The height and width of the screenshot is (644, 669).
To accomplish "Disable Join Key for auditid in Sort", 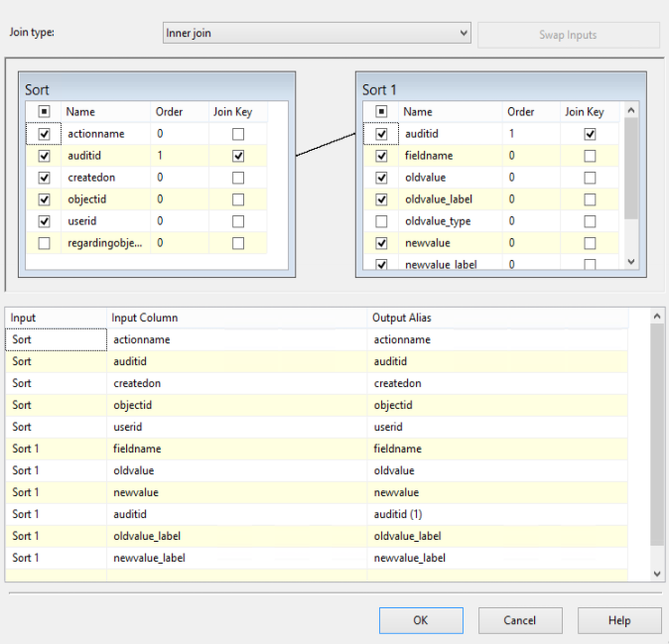I will 238,156.
